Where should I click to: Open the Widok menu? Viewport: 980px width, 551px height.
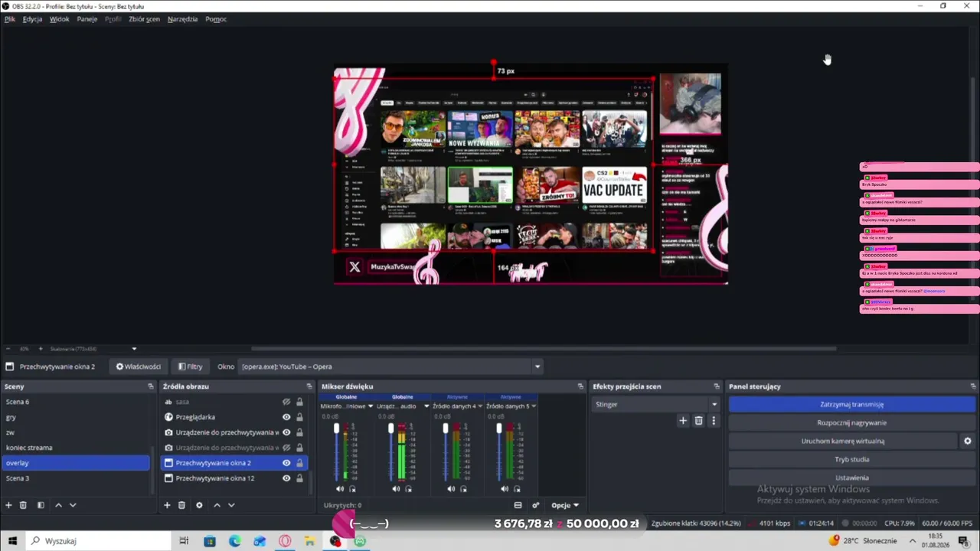[x=60, y=19]
